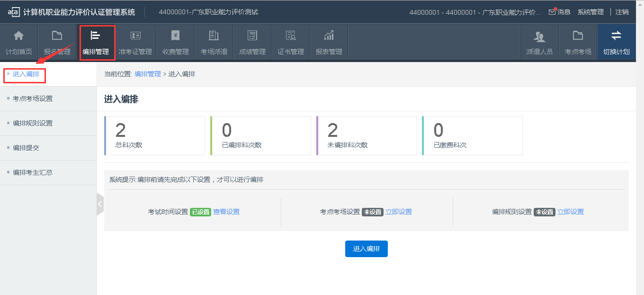Click the 进入编排 page heading
The height and width of the screenshot is (295, 644).
click(x=121, y=99)
